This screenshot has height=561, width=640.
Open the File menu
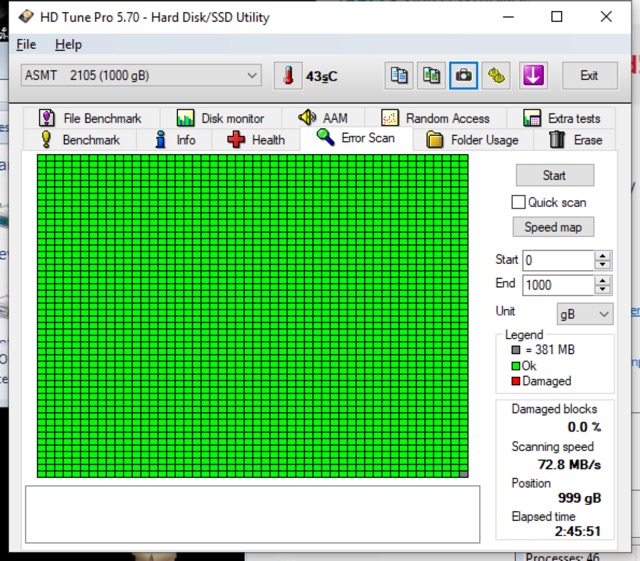click(x=26, y=45)
